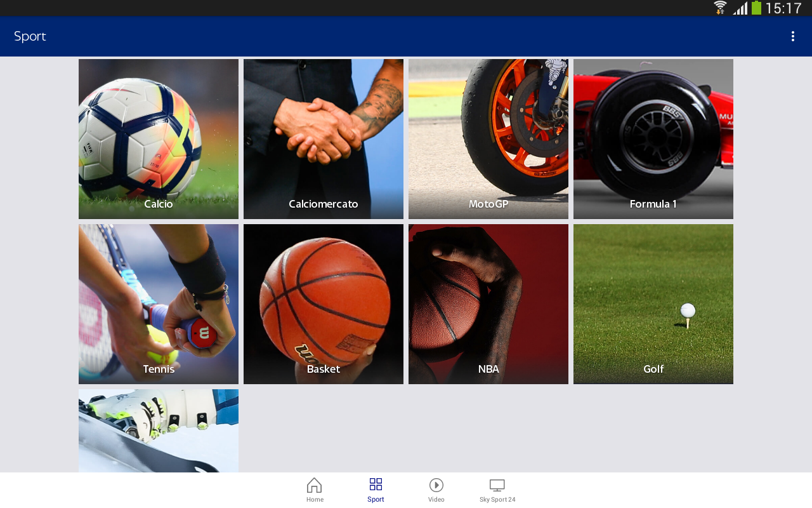Click the Sport title in header
Image resolution: width=812 pixels, height=508 pixels.
(30, 36)
